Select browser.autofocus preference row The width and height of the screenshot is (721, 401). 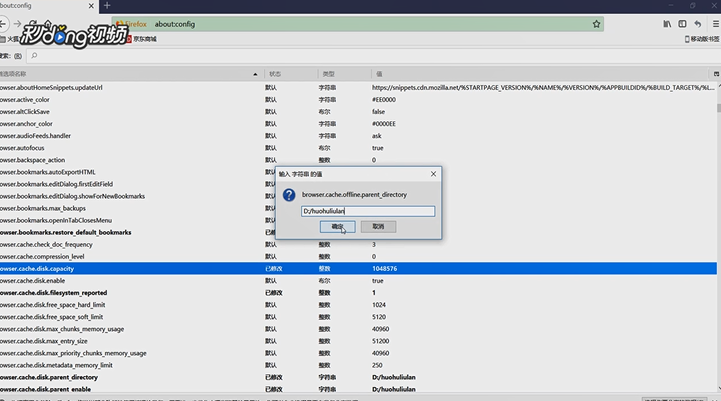[x=358, y=148]
